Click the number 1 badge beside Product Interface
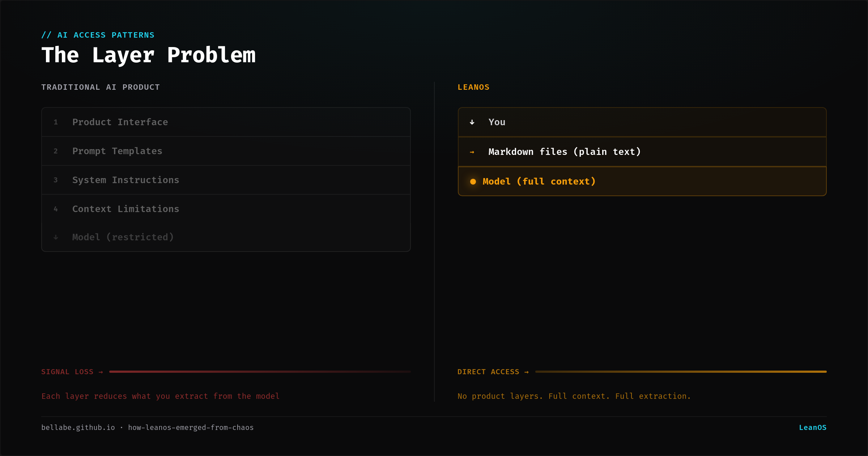868x456 pixels. 56,122
